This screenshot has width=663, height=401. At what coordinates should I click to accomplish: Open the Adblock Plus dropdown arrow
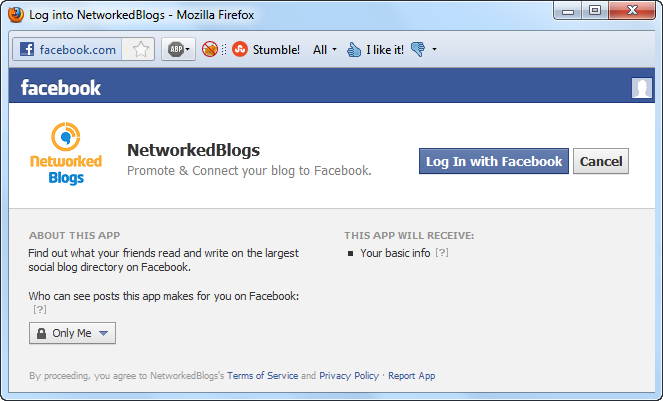(188, 49)
